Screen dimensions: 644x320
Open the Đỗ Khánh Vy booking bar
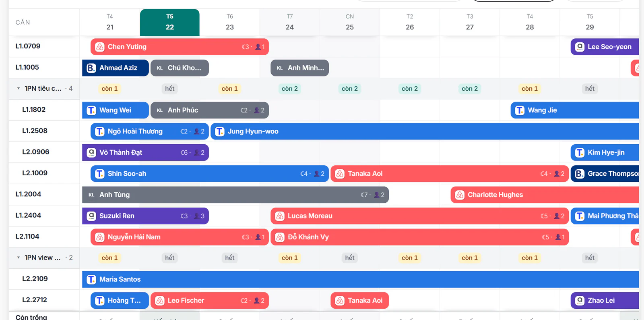point(419,237)
